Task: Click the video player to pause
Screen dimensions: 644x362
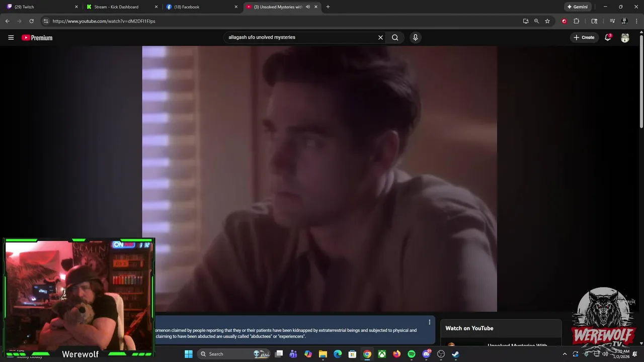Action: [x=319, y=179]
